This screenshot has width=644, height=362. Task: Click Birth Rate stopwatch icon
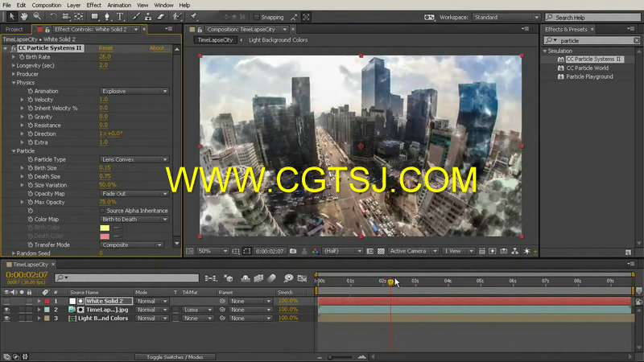[x=22, y=57]
